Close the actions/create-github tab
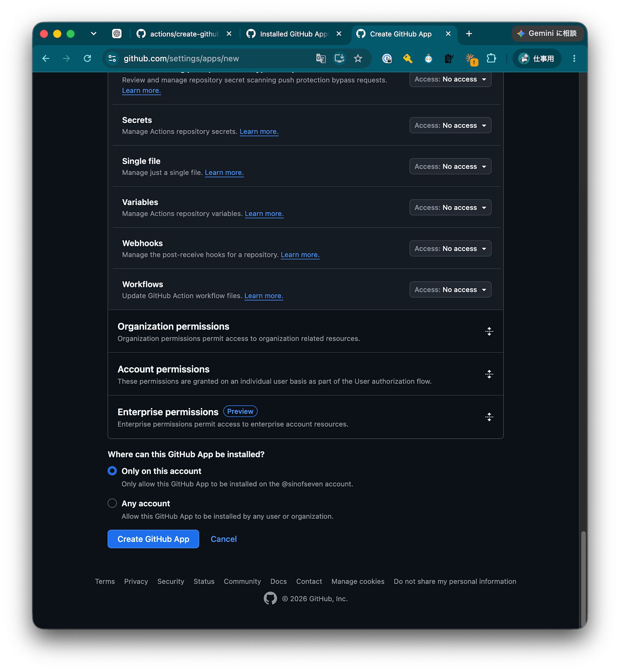 229,34
